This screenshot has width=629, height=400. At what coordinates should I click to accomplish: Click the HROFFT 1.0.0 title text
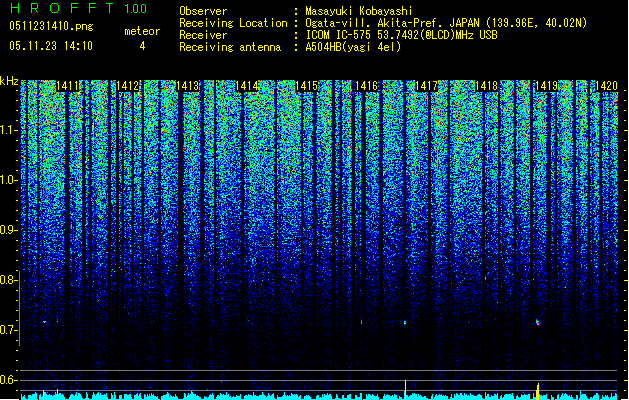pyautogui.click(x=79, y=8)
